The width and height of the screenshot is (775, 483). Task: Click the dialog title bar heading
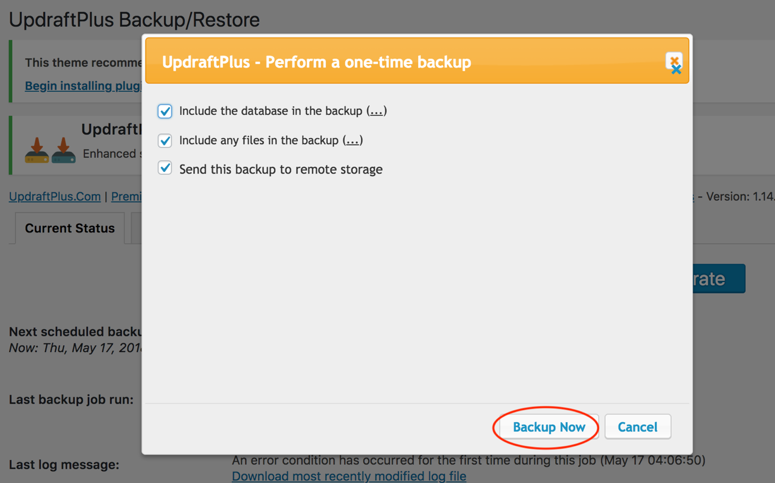(x=316, y=62)
